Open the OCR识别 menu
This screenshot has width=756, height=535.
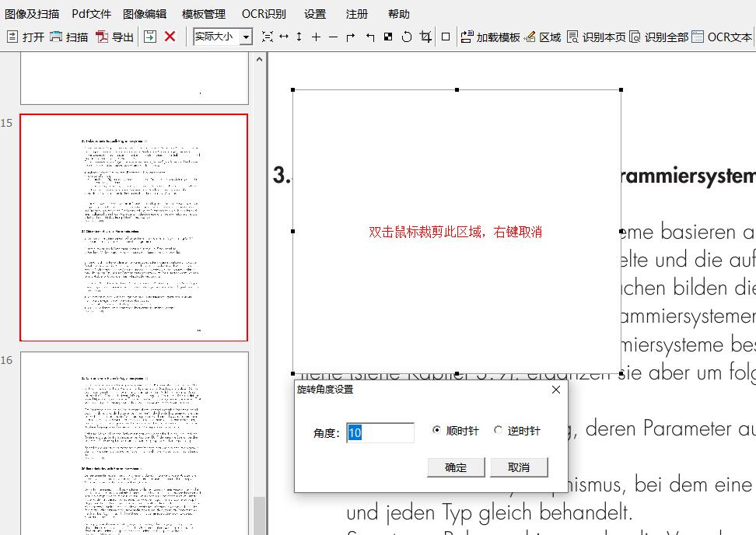[264, 14]
